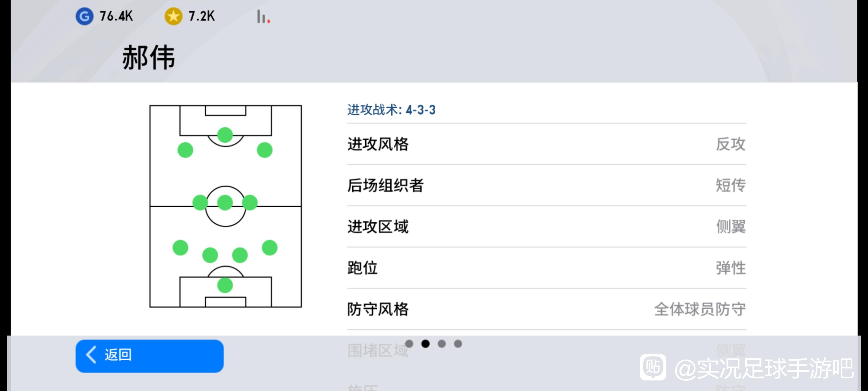The height and width of the screenshot is (391, 868).
Task: Switch to the third page indicator dot
Action: pyautogui.click(x=441, y=344)
